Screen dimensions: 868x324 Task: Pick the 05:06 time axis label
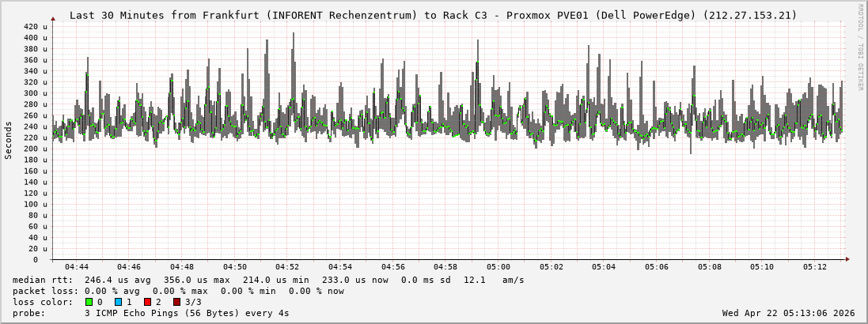pos(657,267)
